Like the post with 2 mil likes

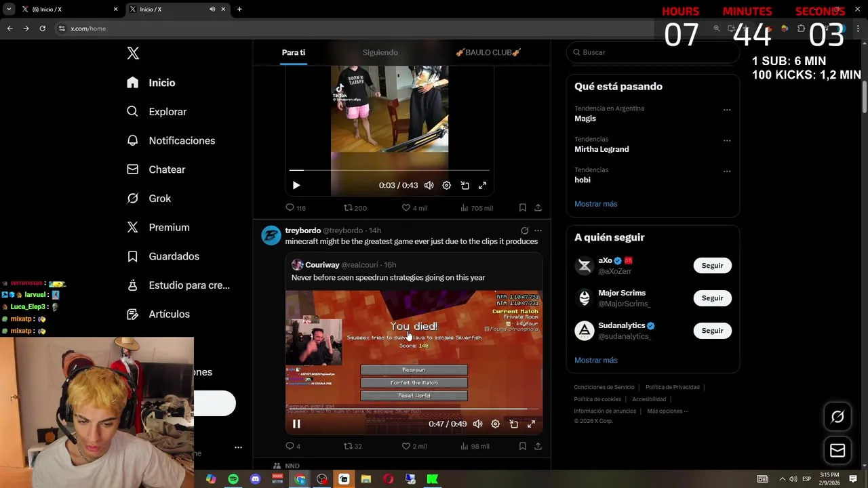(x=414, y=446)
